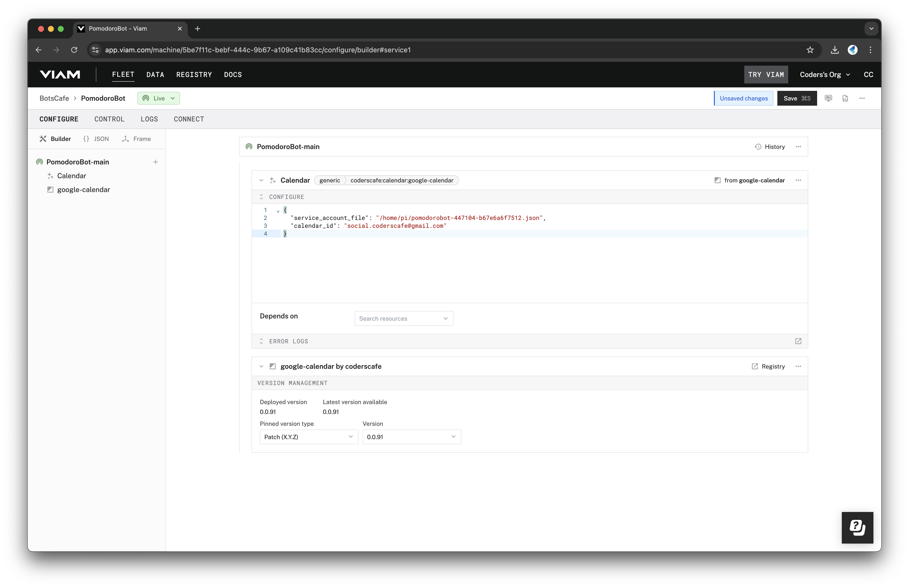Screen dimensions: 909x588
Task: Open error logs in new window
Action: click(x=798, y=341)
